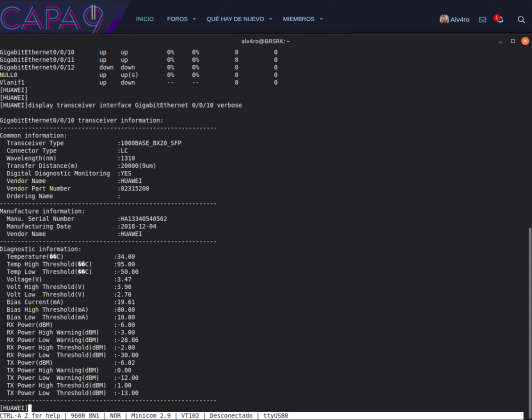Maximize the terminal window
532x420 pixels.
click(x=513, y=41)
